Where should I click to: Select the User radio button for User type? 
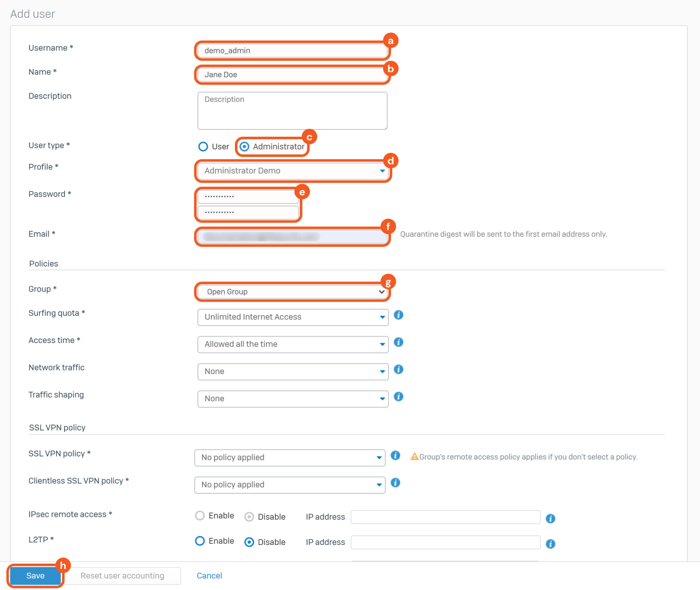pos(203,147)
